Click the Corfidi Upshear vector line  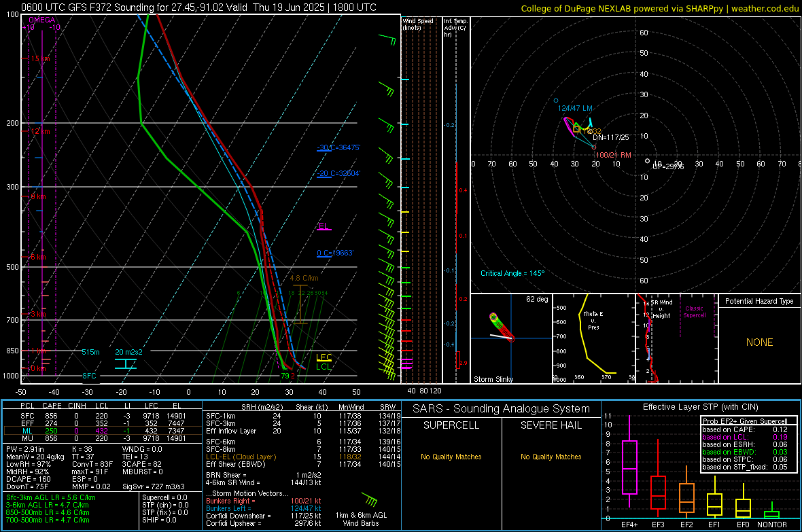point(264,523)
